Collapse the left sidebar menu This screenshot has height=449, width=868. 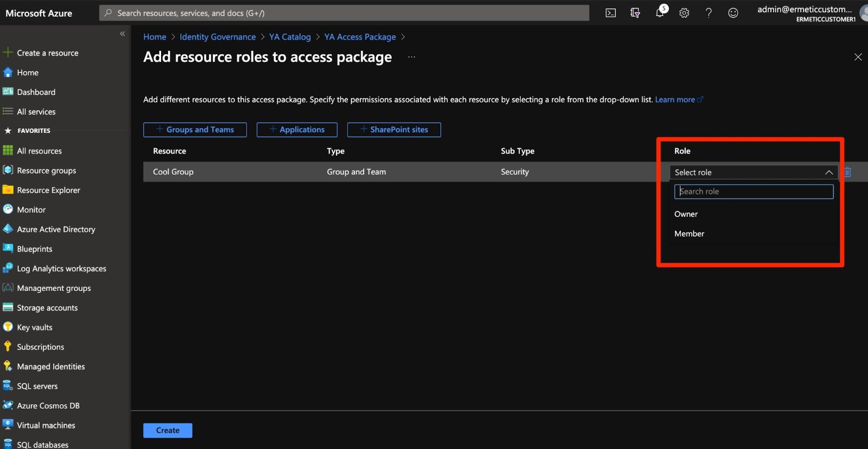(122, 33)
